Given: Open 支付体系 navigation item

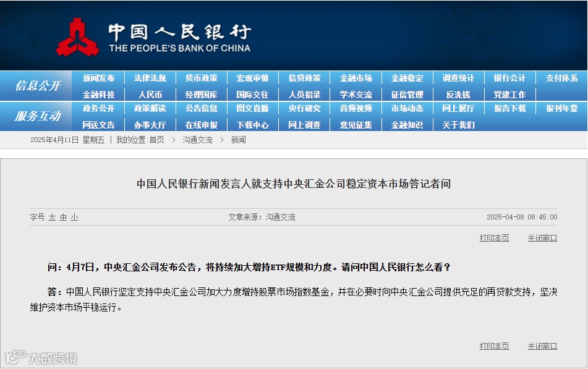Looking at the screenshot, I should 562,78.
